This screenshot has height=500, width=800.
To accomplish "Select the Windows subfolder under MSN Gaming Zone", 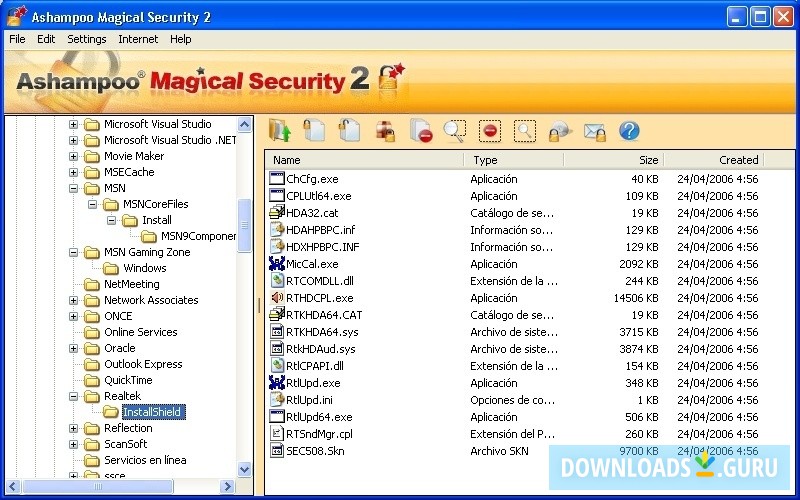I will (x=145, y=268).
